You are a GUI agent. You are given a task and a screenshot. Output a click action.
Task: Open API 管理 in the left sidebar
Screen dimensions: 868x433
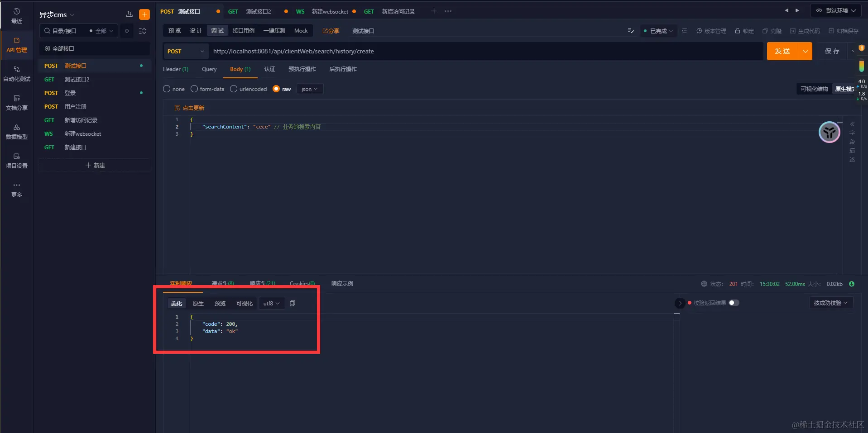[17, 45]
